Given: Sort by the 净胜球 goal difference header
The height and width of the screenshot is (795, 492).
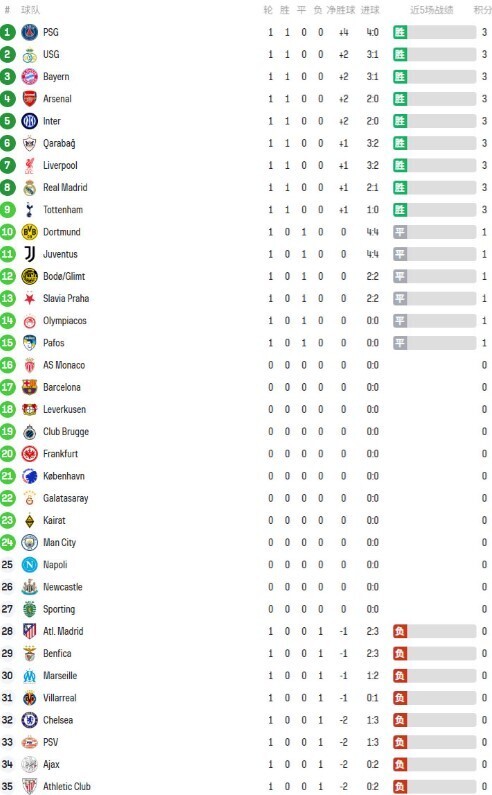Looking at the screenshot, I should [341, 10].
